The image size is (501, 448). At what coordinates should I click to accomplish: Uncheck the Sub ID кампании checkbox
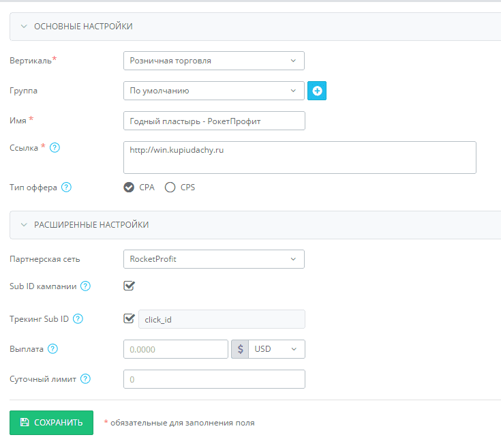tap(129, 286)
